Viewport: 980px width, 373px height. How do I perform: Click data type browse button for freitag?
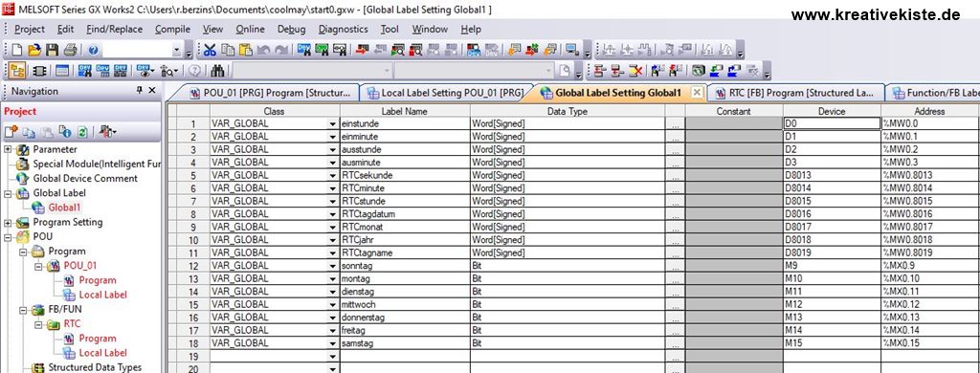click(x=675, y=330)
